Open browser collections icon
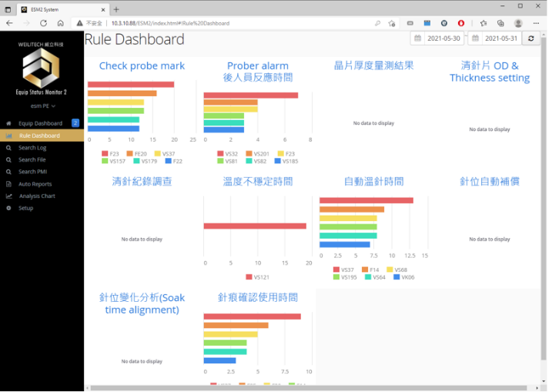549x392 pixels. (500, 23)
